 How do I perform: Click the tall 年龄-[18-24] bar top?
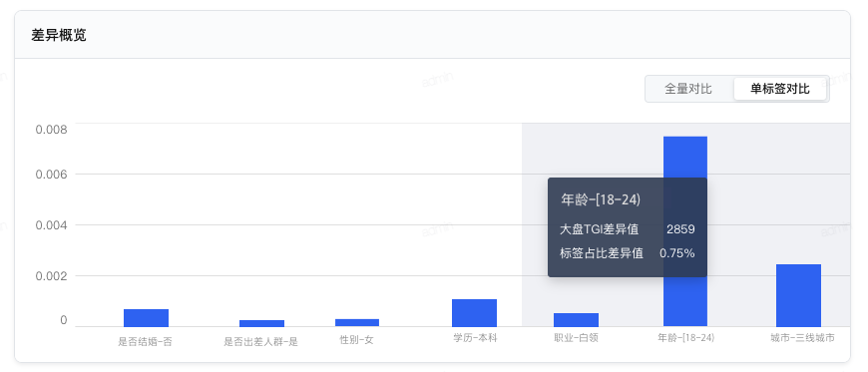pos(685,150)
